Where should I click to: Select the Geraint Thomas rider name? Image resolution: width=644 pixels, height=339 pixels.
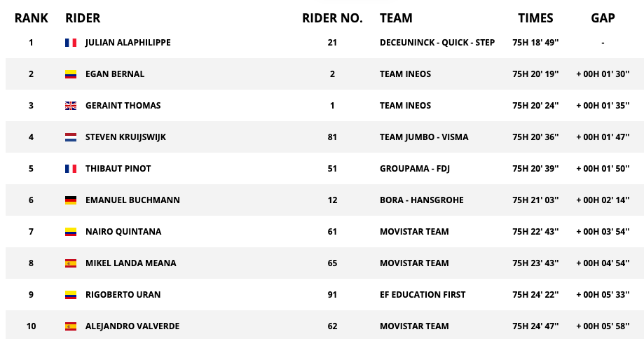coord(123,106)
